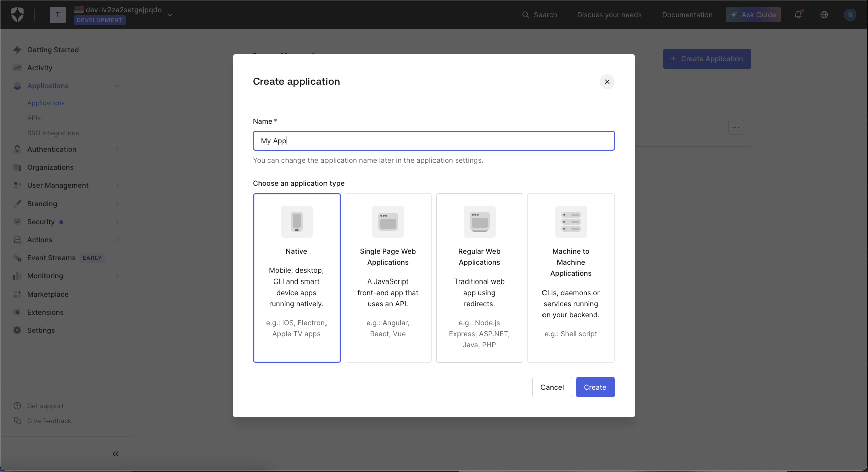Click the globe language icon
Image resolution: width=868 pixels, height=472 pixels.
coord(824,15)
